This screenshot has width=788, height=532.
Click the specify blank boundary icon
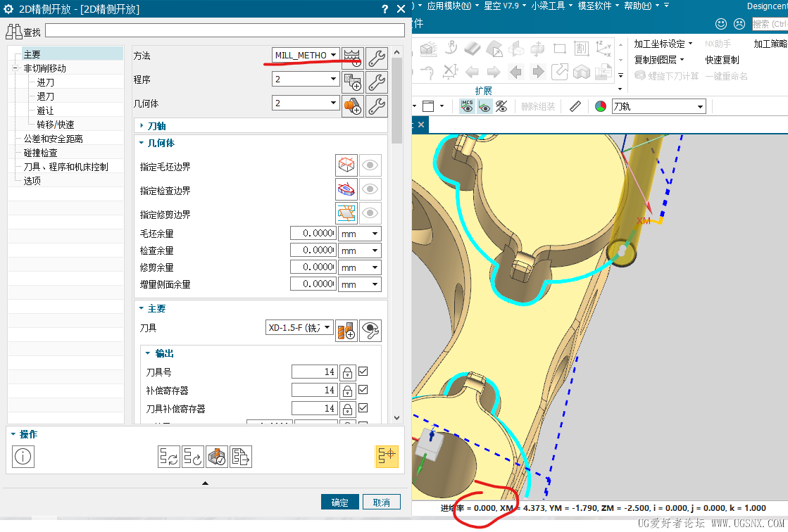[346, 165]
